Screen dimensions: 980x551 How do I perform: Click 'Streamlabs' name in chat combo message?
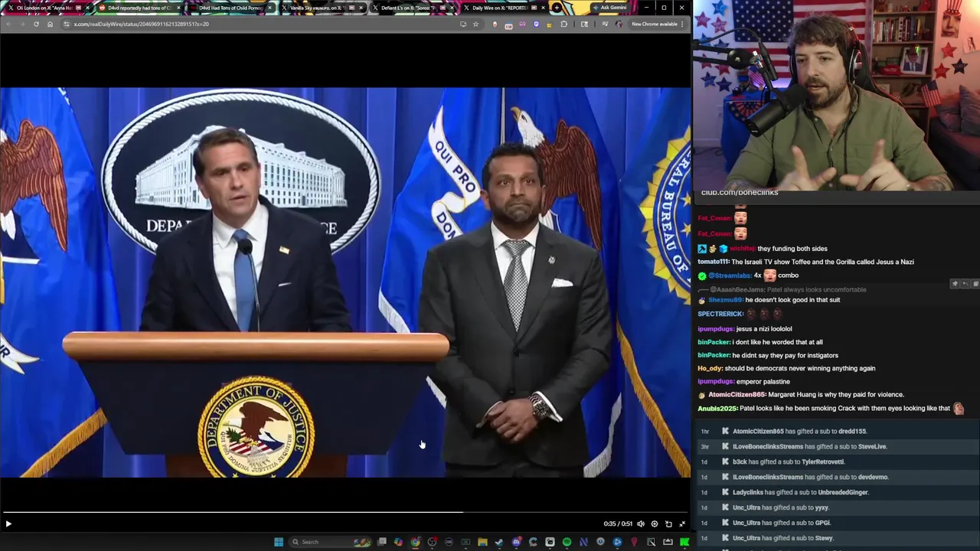[x=730, y=275]
